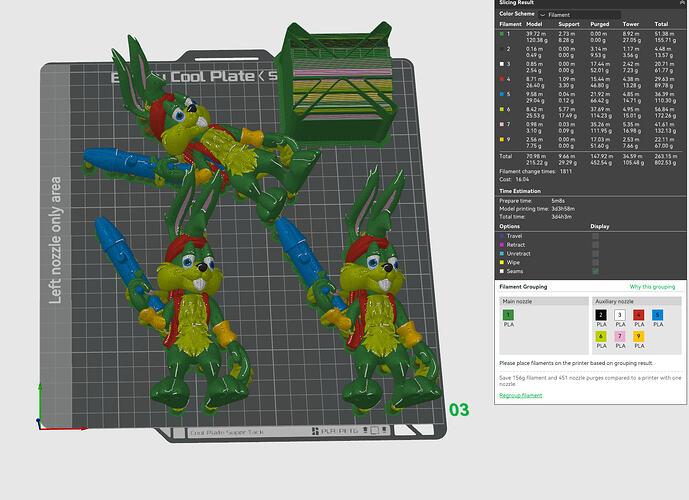
Task: Click the 'Total time' 3d4h3m value
Action: 561,217
